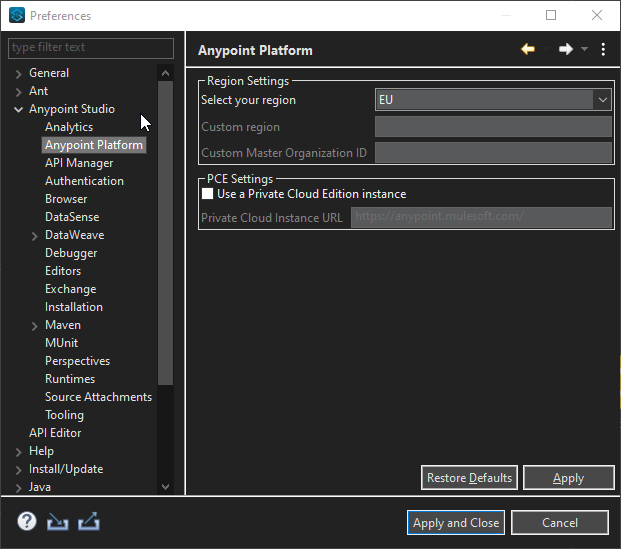
Task: Open MUnit preferences
Action: tap(61, 343)
